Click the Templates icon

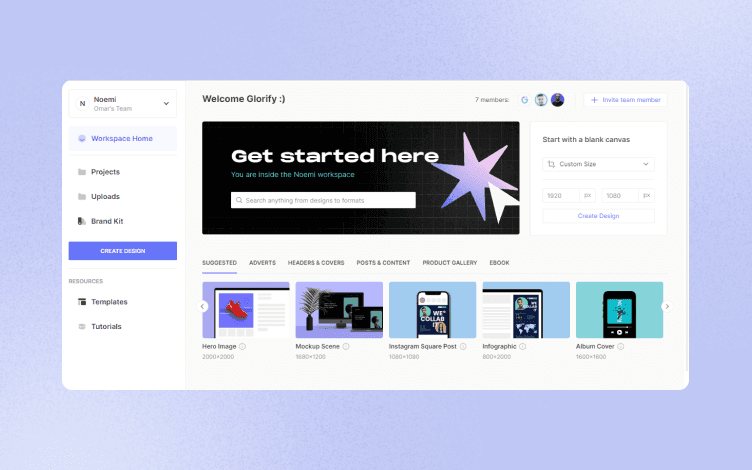point(82,302)
